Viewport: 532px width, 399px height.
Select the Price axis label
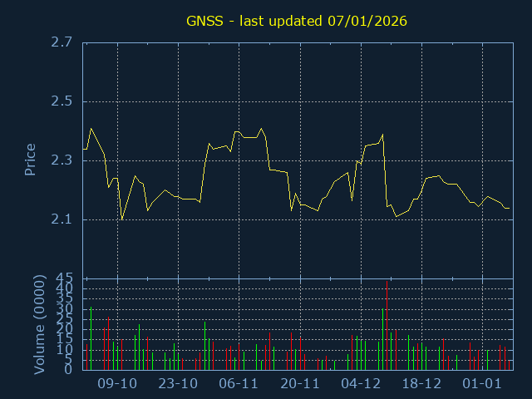31,160
